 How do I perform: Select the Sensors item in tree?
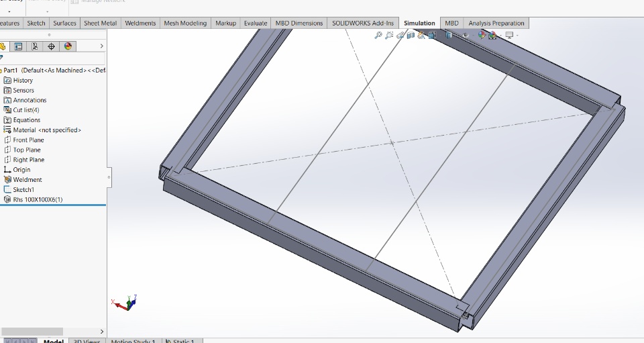tap(19, 91)
